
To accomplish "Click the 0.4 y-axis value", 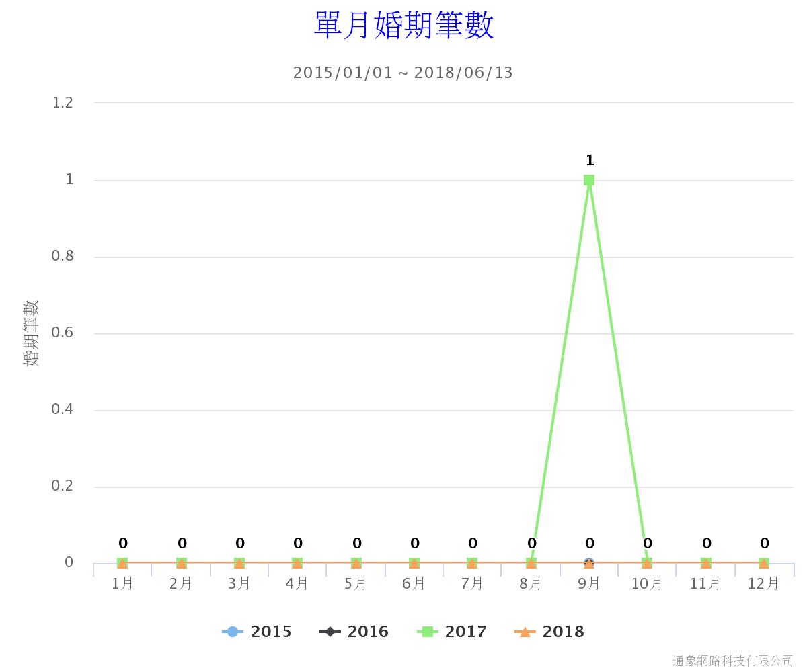I will coord(63,409).
